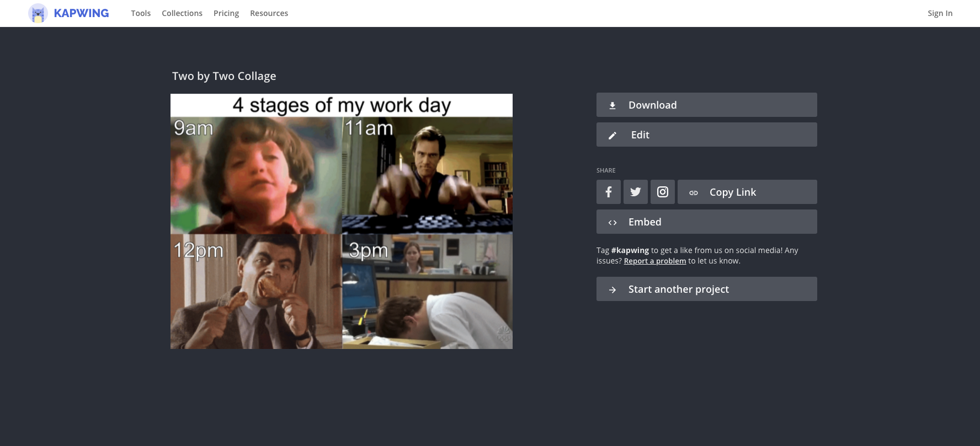This screenshot has width=980, height=446.
Task: Click Sign In in the header
Action: [940, 13]
